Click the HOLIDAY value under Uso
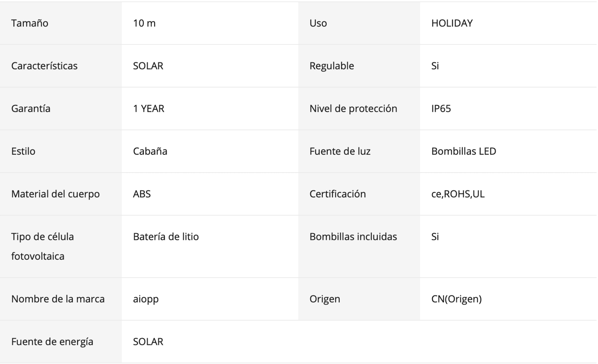The image size is (598, 364). click(x=452, y=23)
